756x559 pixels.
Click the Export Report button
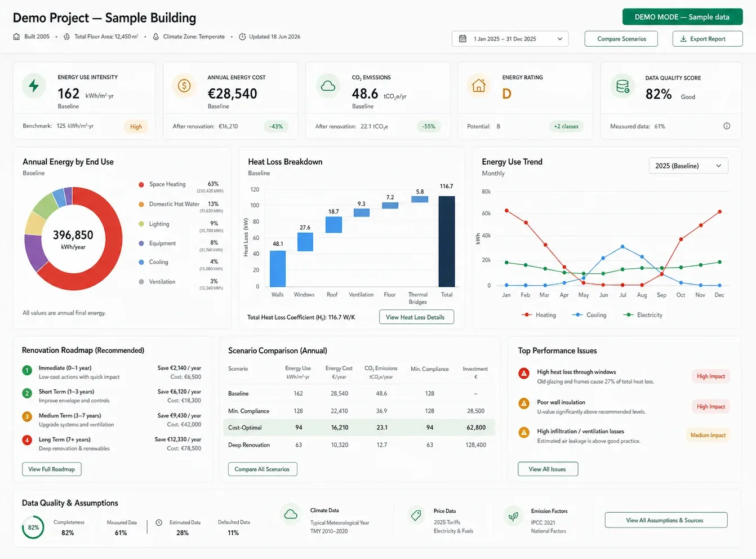pyautogui.click(x=708, y=39)
